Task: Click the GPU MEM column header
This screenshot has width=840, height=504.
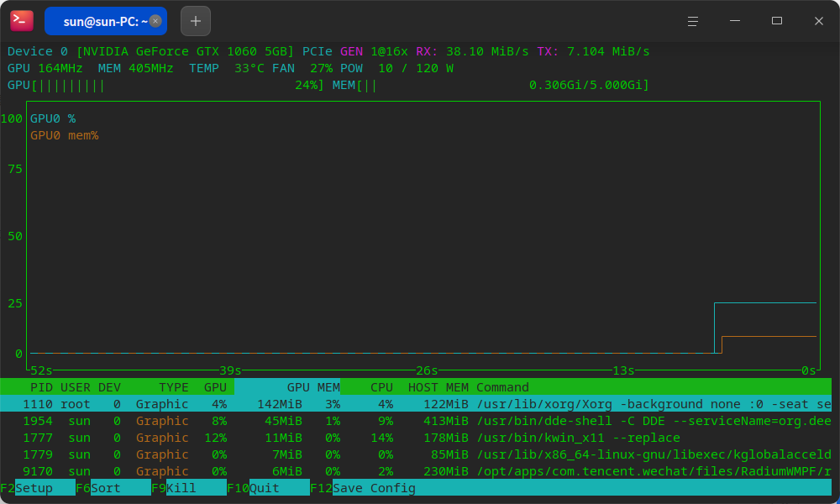Action: [313, 387]
